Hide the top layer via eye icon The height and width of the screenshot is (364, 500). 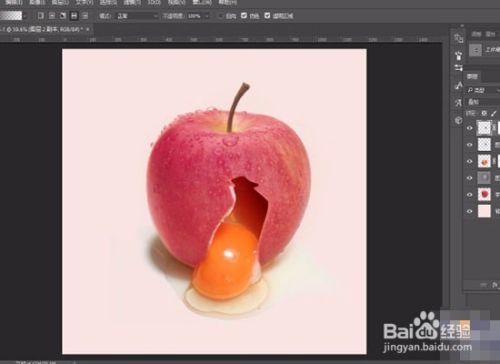[470, 128]
